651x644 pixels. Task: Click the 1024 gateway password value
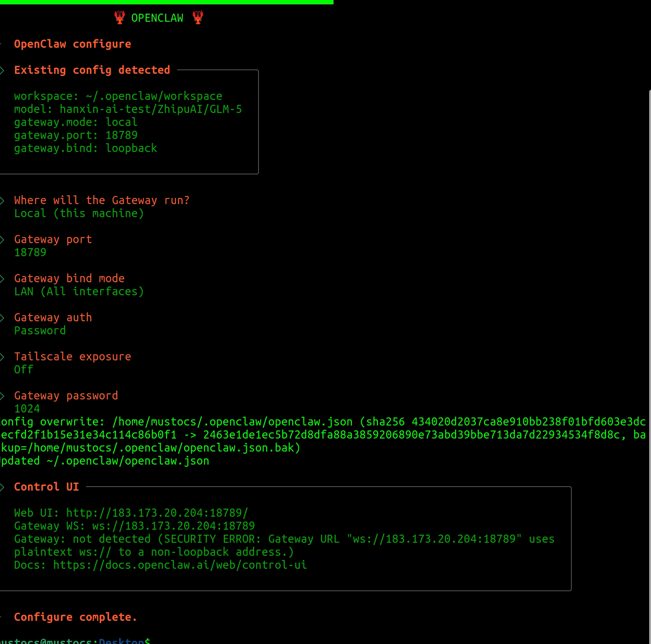click(27, 409)
